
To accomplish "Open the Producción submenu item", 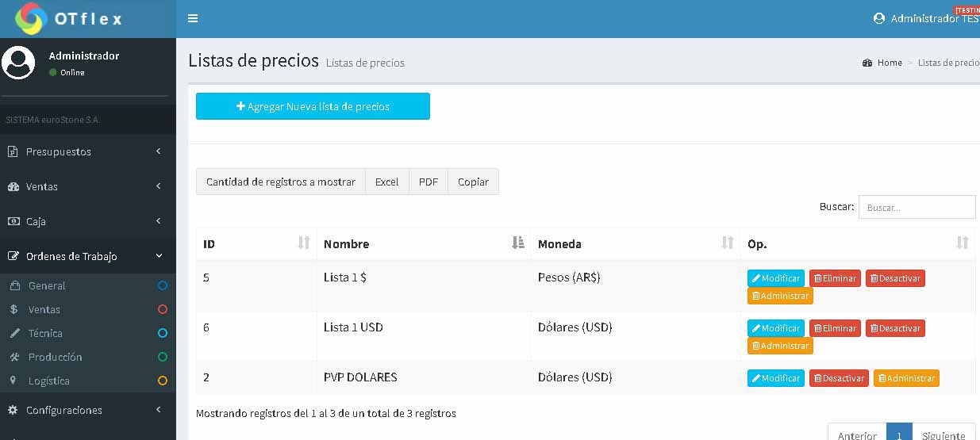I will pos(55,357).
